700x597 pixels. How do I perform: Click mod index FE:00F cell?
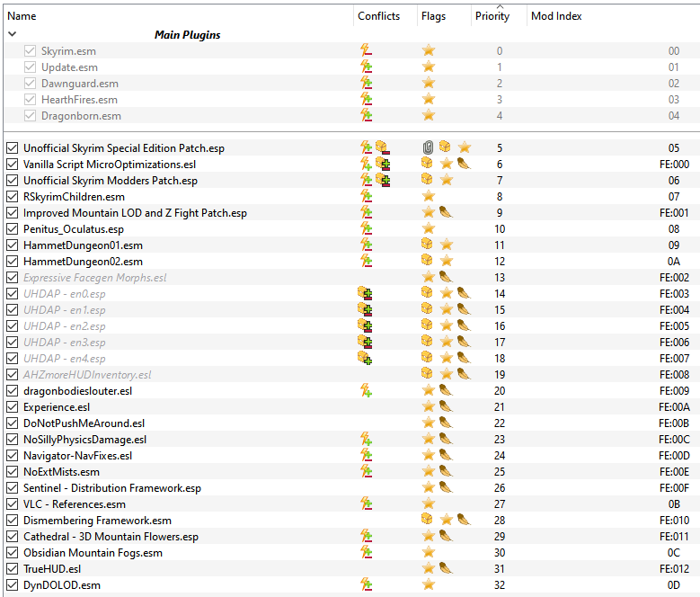[x=674, y=488]
